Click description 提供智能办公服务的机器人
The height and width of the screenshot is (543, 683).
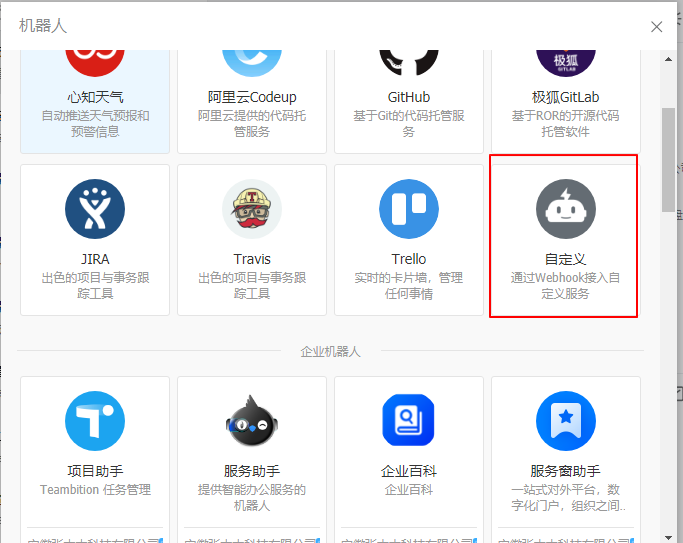(252, 498)
